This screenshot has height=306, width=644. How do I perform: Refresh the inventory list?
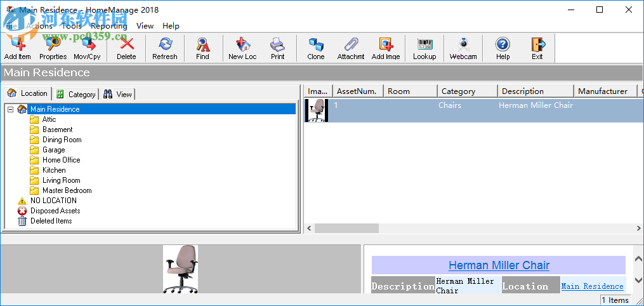pyautogui.click(x=165, y=48)
